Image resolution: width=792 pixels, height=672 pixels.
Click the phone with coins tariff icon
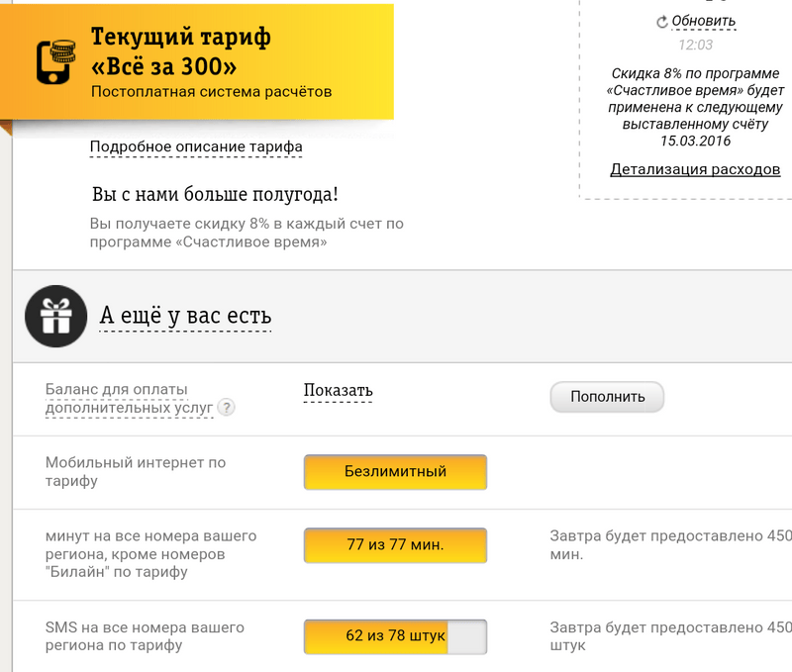(57, 62)
